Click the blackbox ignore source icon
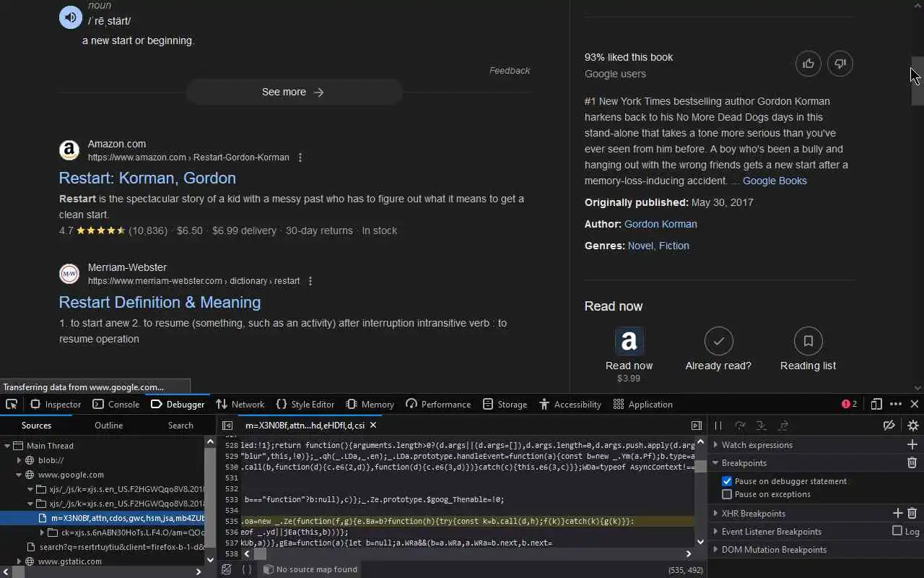 pyautogui.click(x=226, y=569)
